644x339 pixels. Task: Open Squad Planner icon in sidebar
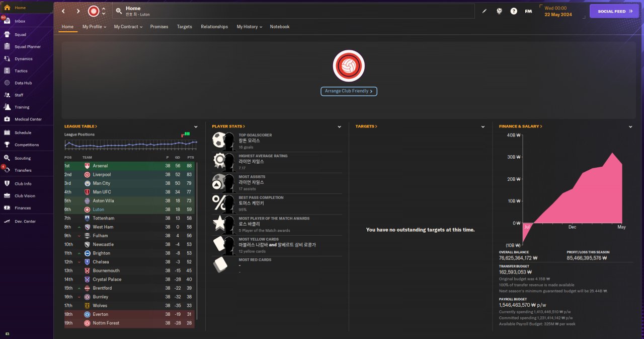(x=7, y=47)
